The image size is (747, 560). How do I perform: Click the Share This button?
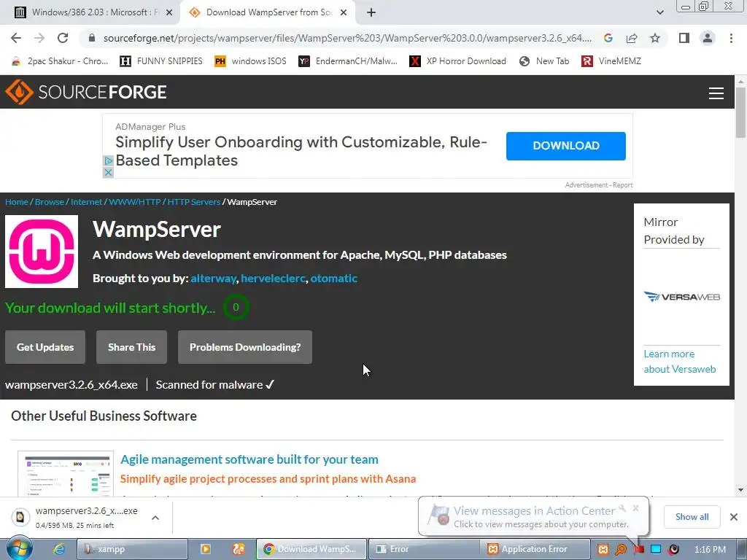click(x=131, y=347)
